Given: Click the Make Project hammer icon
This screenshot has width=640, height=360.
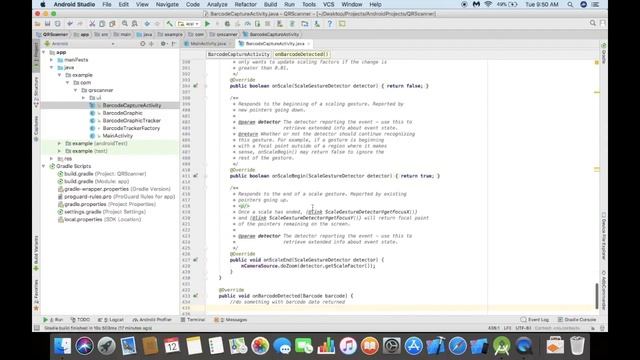Looking at the screenshot, I should pos(169,24).
